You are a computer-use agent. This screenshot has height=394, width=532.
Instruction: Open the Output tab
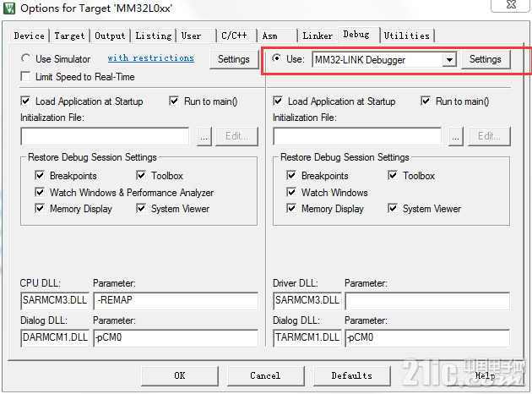(x=110, y=36)
